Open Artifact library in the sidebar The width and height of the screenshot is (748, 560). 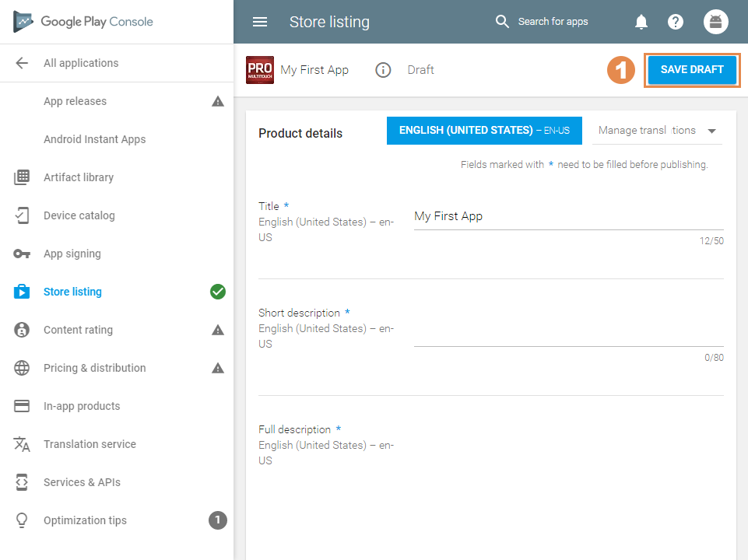78,177
